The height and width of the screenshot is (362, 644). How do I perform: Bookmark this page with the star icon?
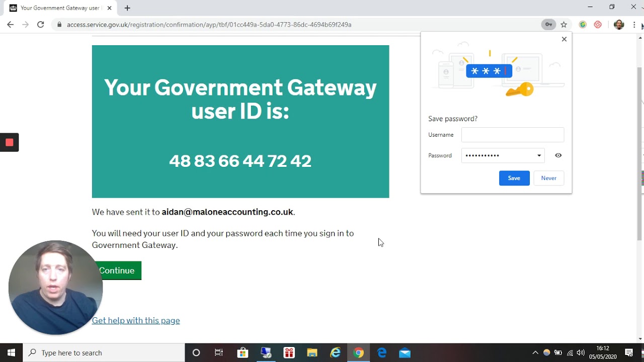tap(564, 24)
